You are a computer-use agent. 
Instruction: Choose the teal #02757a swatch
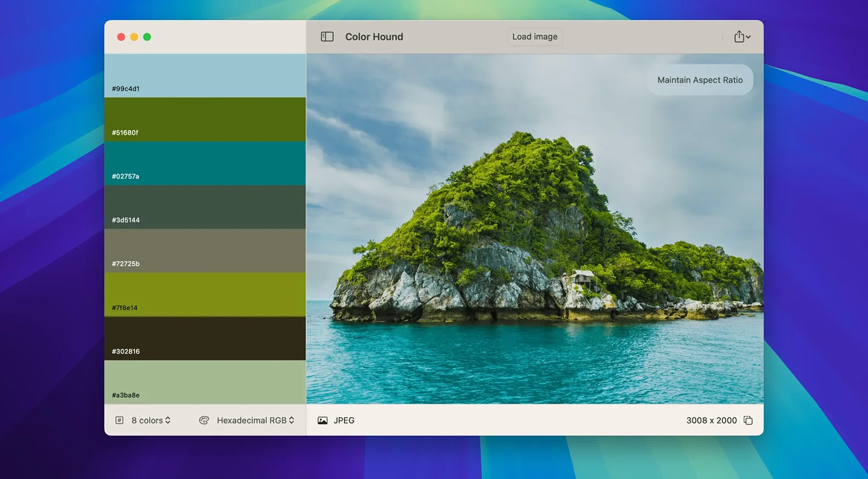pos(205,163)
